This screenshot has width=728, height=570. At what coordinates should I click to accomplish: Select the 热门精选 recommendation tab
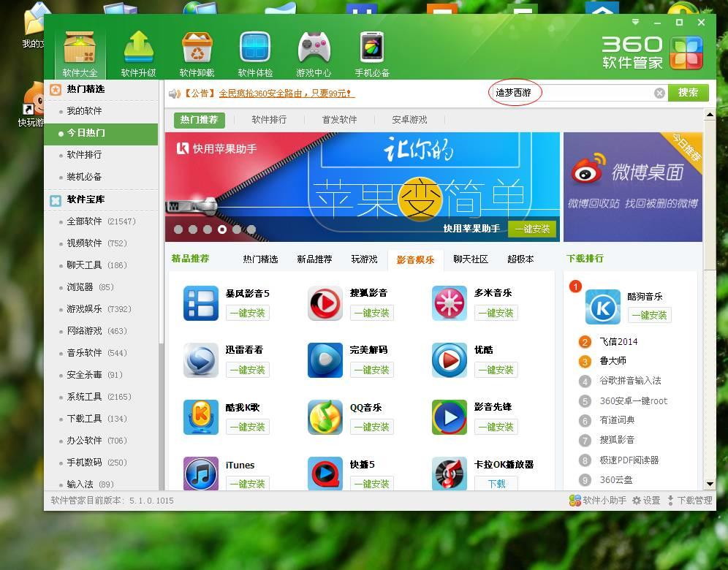[x=260, y=259]
